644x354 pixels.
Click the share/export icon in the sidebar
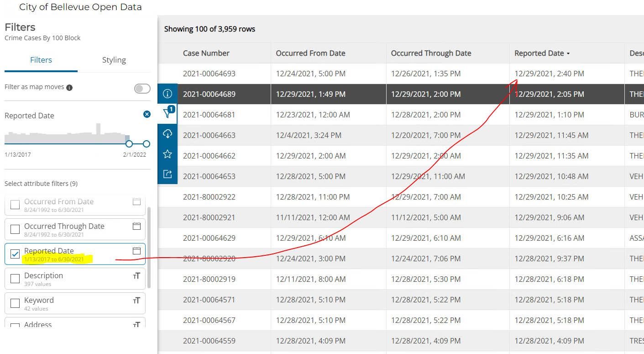(168, 174)
